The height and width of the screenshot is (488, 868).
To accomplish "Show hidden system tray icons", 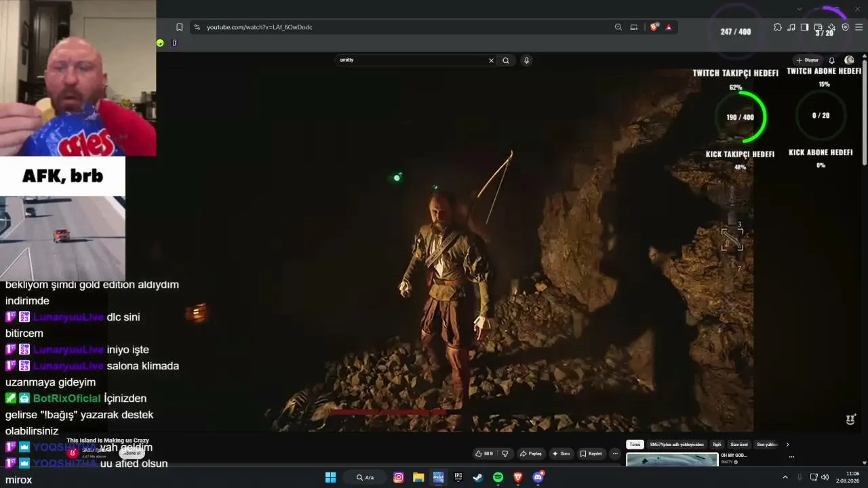I will [x=785, y=477].
